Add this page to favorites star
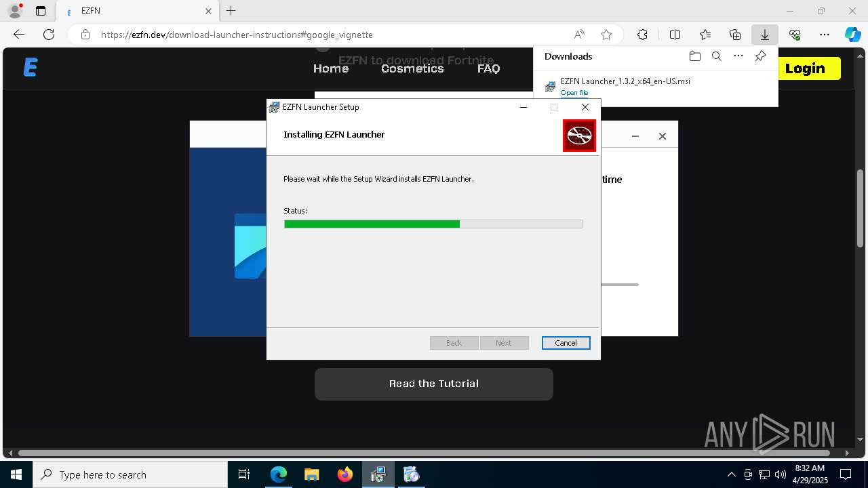 tap(606, 35)
